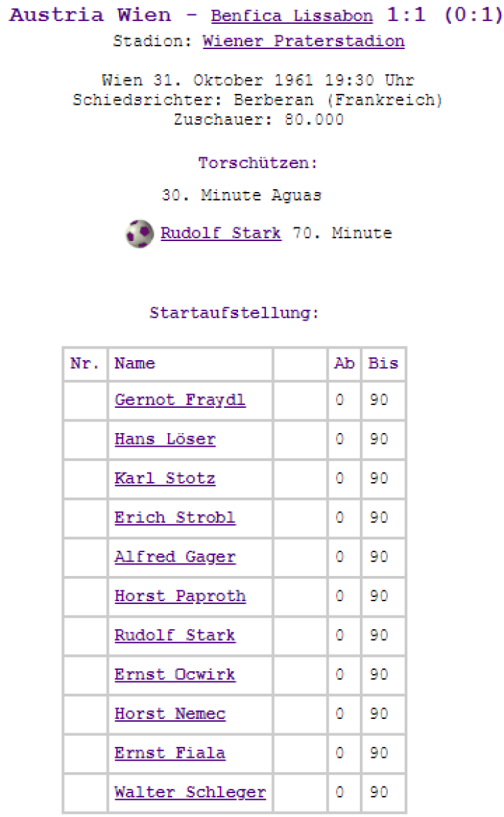The height and width of the screenshot is (817, 504).
Task: Click the Startaufstellung heading
Action: tap(234, 314)
